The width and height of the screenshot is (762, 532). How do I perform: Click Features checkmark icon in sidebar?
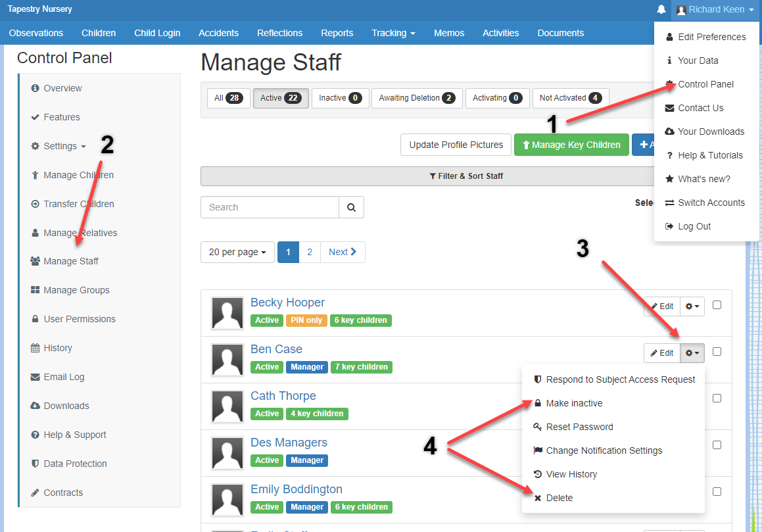point(35,117)
